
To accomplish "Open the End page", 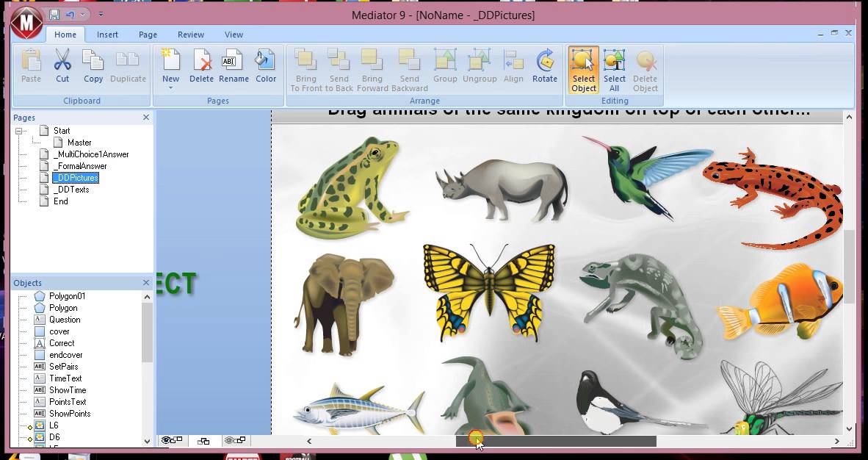I will 61,201.
